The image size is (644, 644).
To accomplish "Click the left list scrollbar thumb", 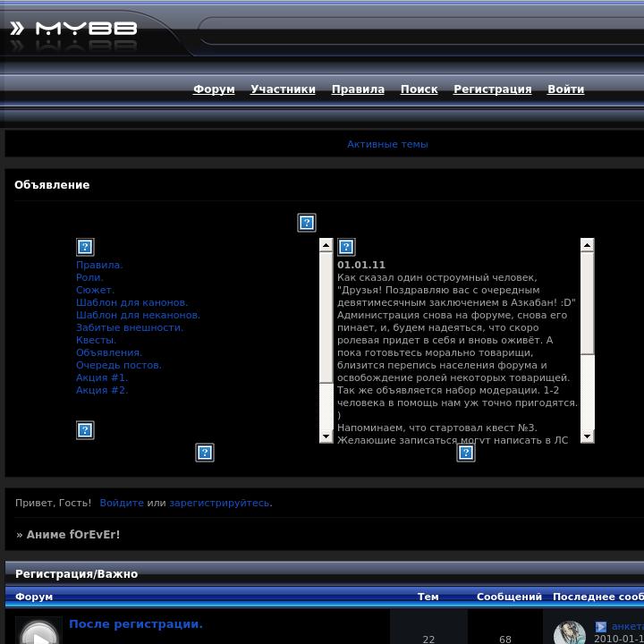I will (x=326, y=318).
